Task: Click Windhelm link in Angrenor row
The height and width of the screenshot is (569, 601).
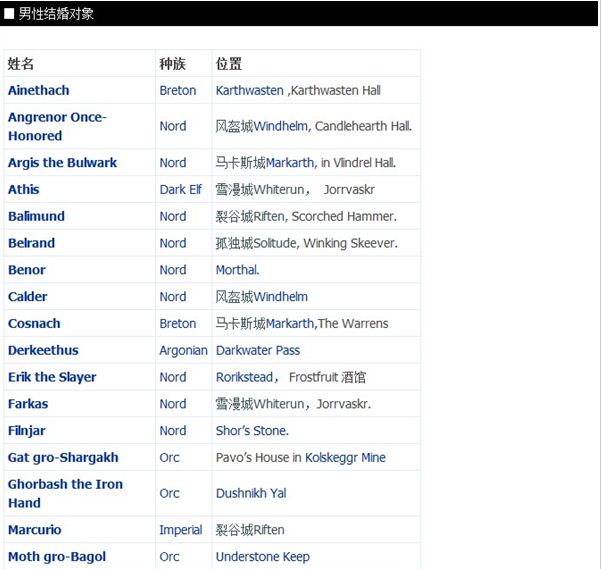Action: pos(281,126)
